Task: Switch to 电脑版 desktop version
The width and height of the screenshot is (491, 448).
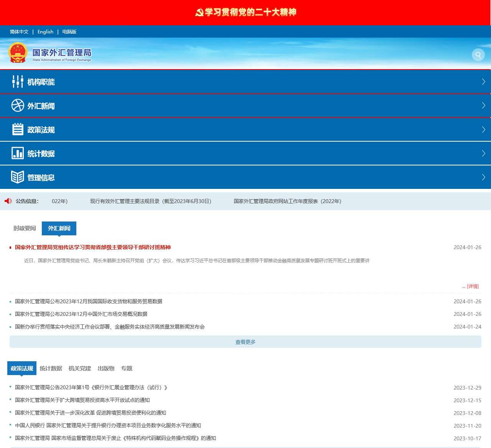Action: click(69, 32)
